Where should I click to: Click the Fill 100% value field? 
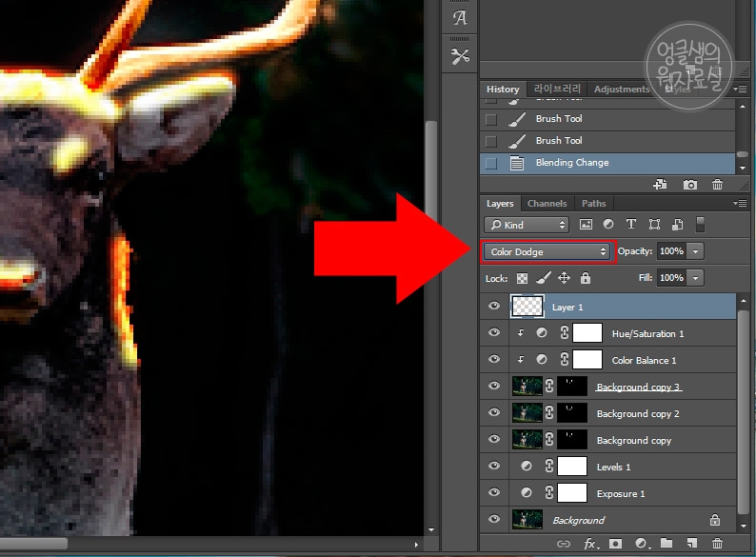[x=671, y=278]
